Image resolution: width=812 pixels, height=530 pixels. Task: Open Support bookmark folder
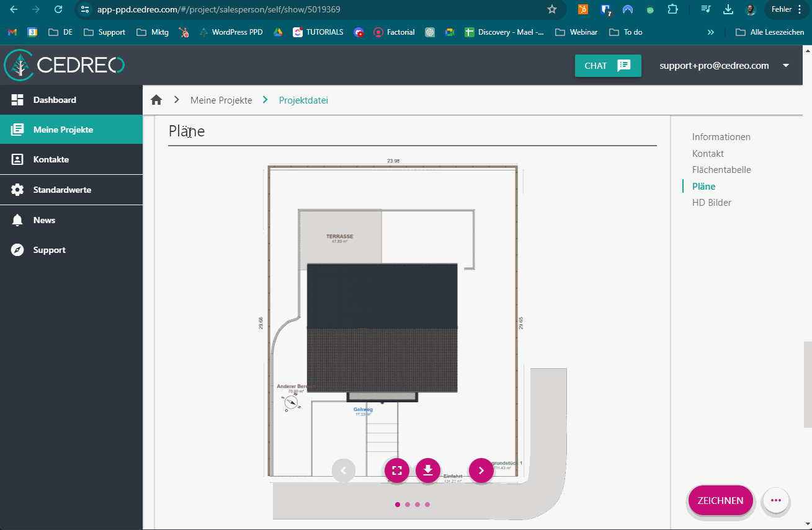(104, 32)
